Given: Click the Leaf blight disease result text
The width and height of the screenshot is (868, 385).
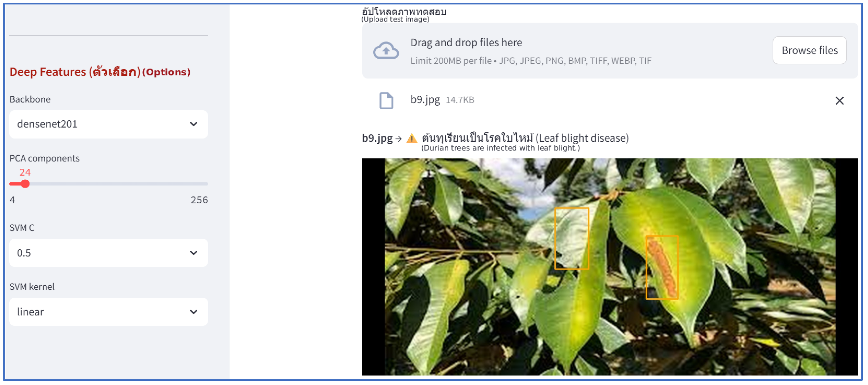Looking at the screenshot, I should coord(582,138).
